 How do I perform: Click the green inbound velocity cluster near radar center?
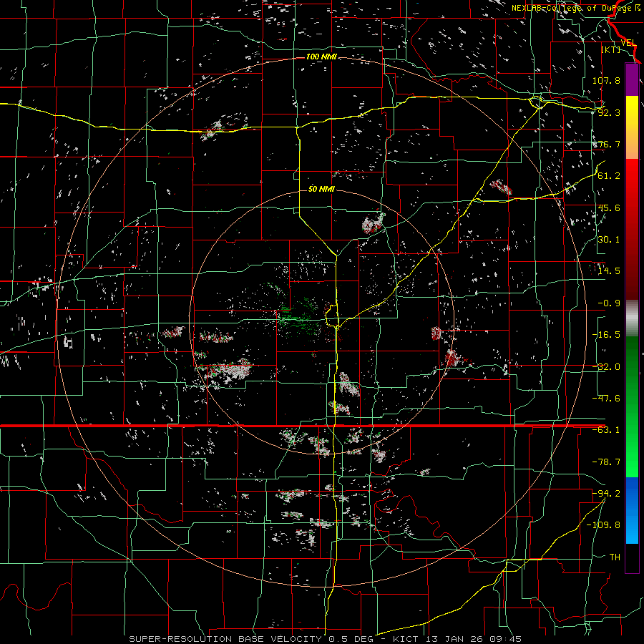[x=300, y=316]
